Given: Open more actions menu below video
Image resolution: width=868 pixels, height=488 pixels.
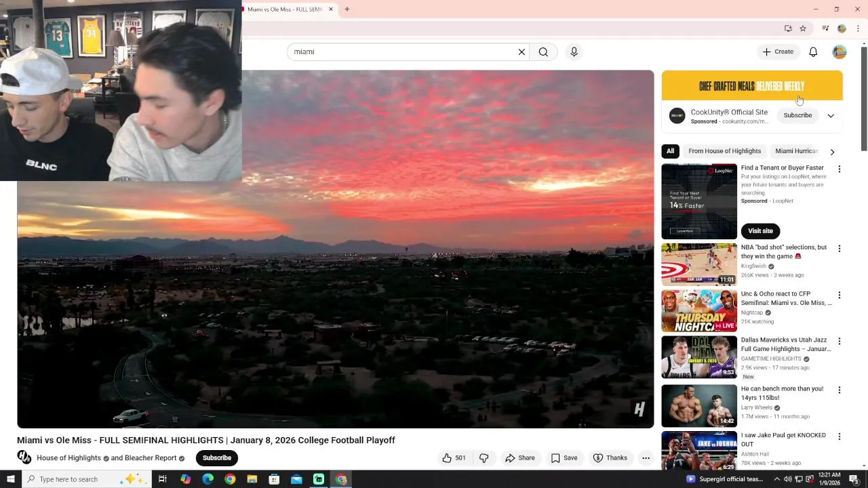Looking at the screenshot, I should (646, 458).
